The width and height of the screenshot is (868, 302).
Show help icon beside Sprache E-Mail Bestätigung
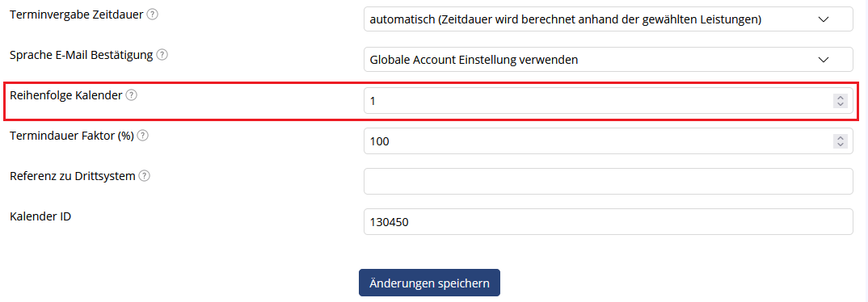tap(162, 55)
